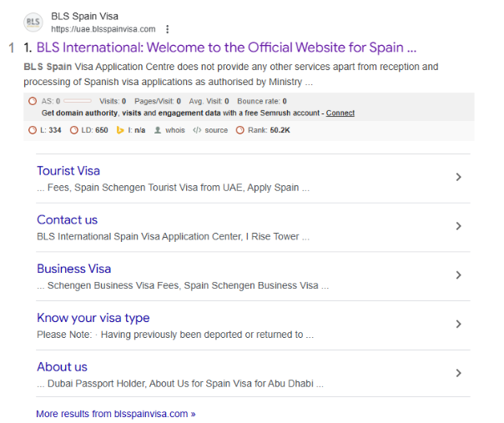Click the Visits: 0 metric
The image size is (504, 423).
pos(113,101)
